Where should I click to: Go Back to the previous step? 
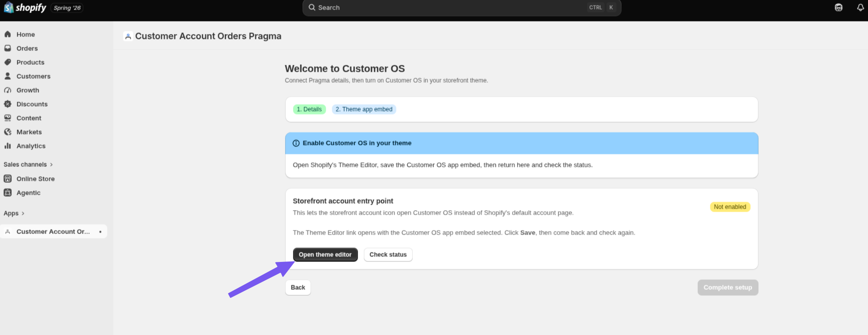point(298,288)
